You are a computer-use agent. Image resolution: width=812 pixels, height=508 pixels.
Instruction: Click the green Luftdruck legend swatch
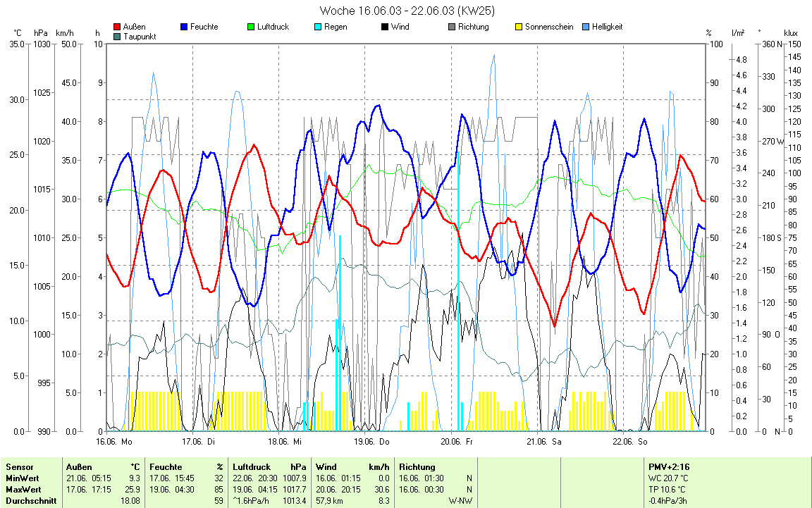pyautogui.click(x=252, y=27)
